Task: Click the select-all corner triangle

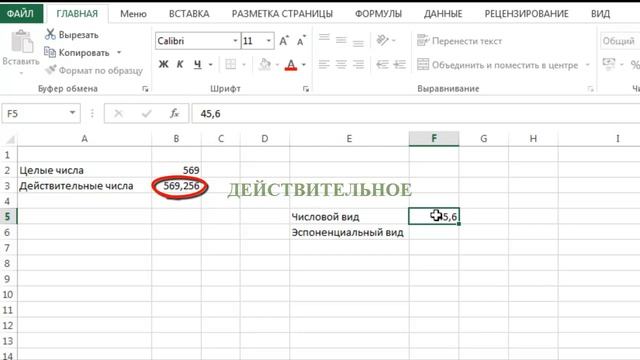Action: coord(9,140)
